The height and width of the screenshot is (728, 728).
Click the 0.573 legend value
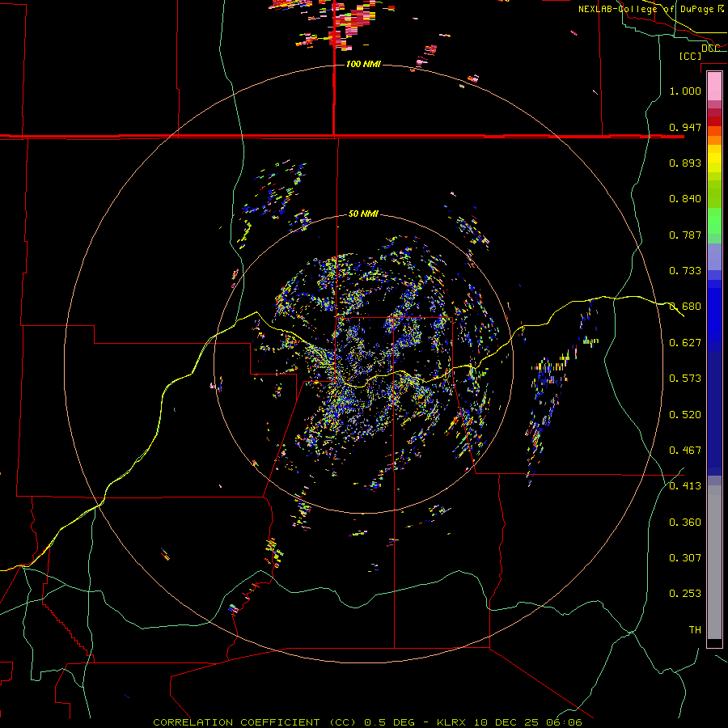685,379
